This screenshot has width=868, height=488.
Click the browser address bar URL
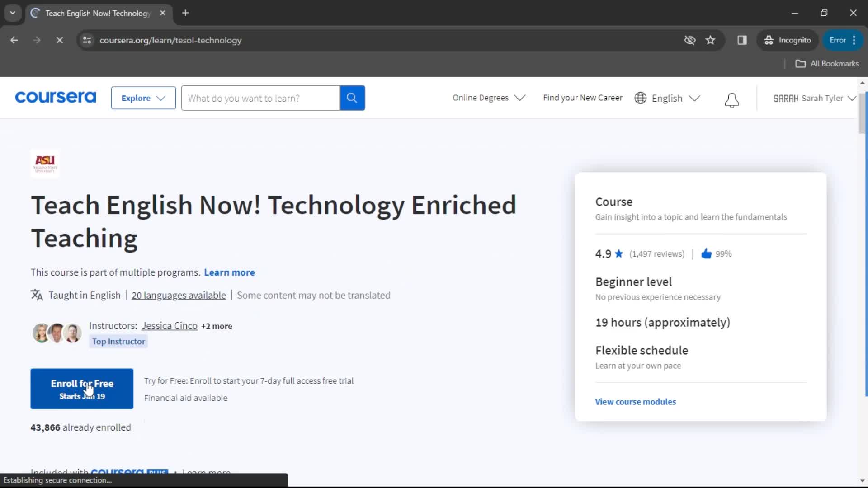(x=170, y=40)
